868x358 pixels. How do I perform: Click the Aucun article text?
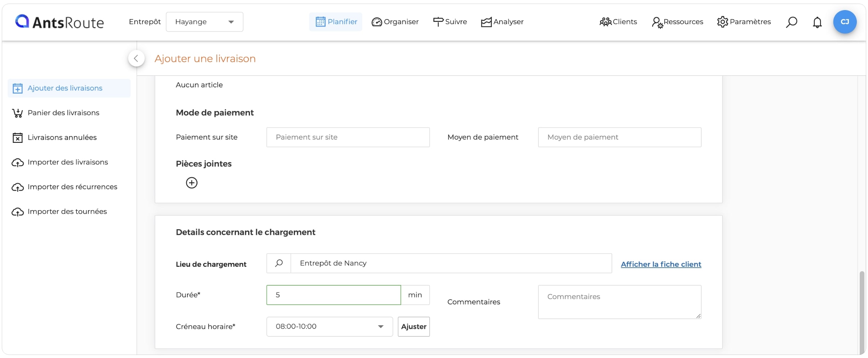[x=199, y=85]
